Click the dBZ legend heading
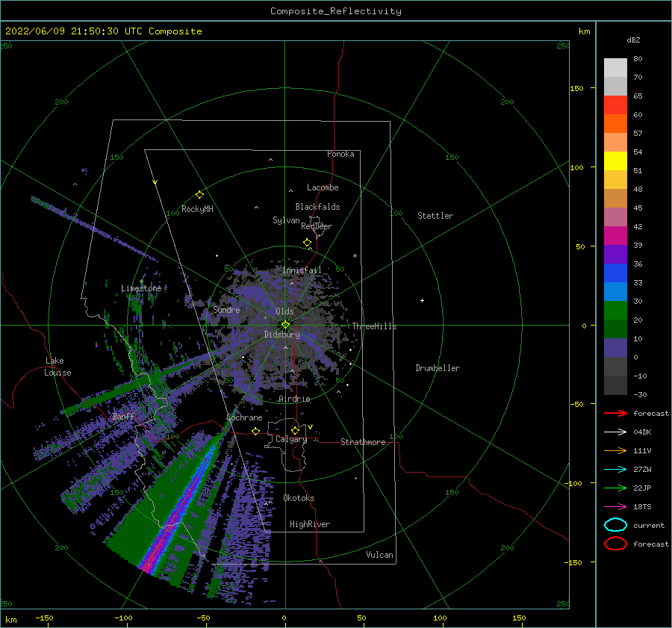672x628 pixels. (633, 40)
